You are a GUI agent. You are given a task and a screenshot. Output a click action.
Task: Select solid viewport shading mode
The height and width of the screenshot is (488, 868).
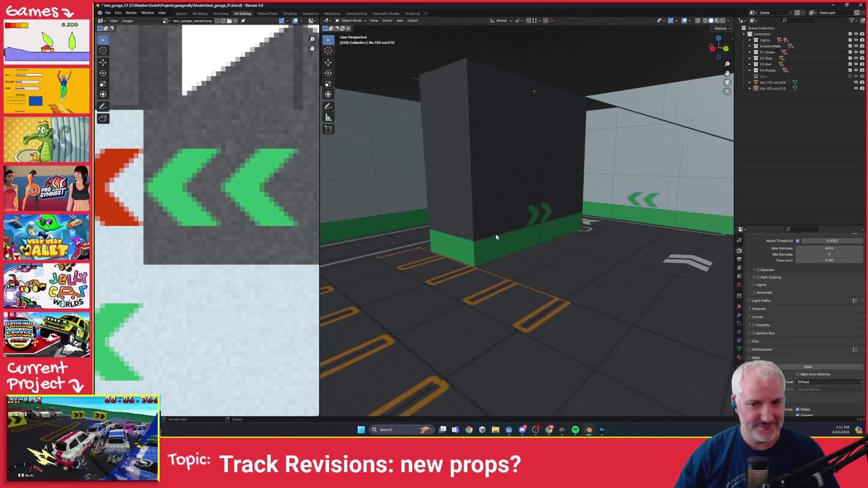click(711, 21)
